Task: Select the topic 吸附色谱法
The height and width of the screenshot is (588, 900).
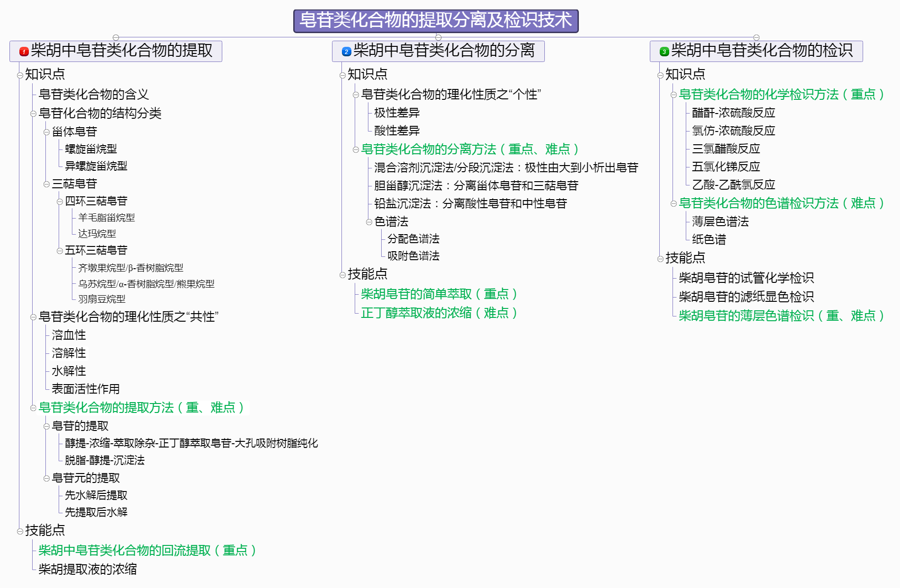Action: click(413, 255)
